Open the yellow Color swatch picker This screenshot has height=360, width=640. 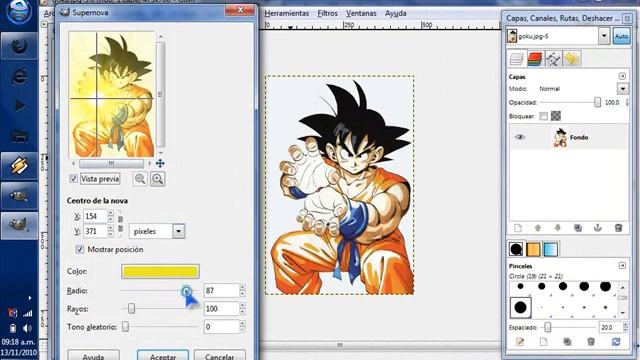coord(160,271)
